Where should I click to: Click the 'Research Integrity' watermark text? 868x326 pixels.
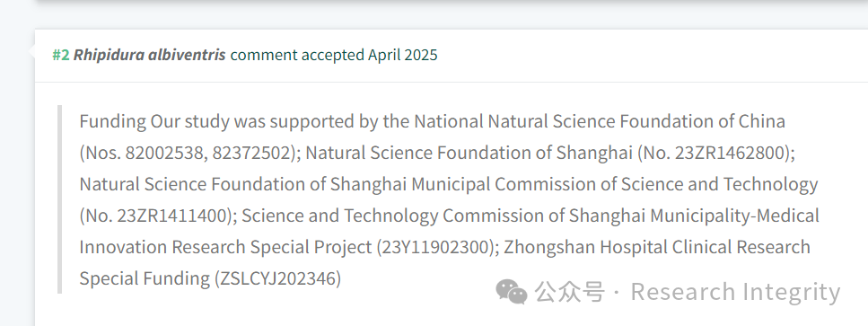click(x=736, y=292)
